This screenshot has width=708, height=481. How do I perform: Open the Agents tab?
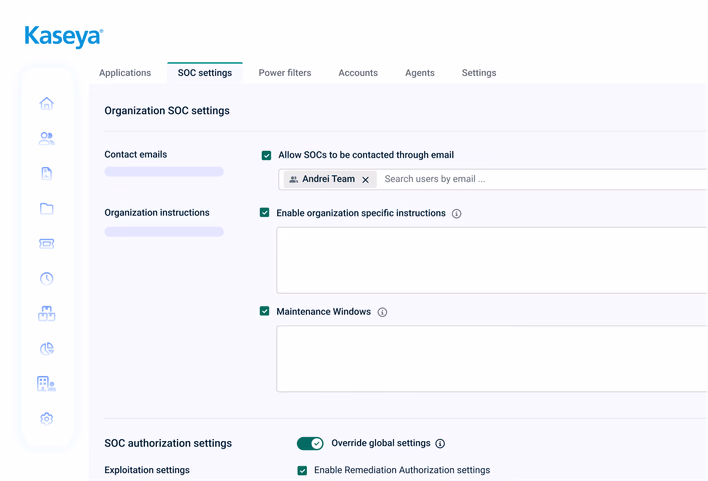click(x=420, y=73)
